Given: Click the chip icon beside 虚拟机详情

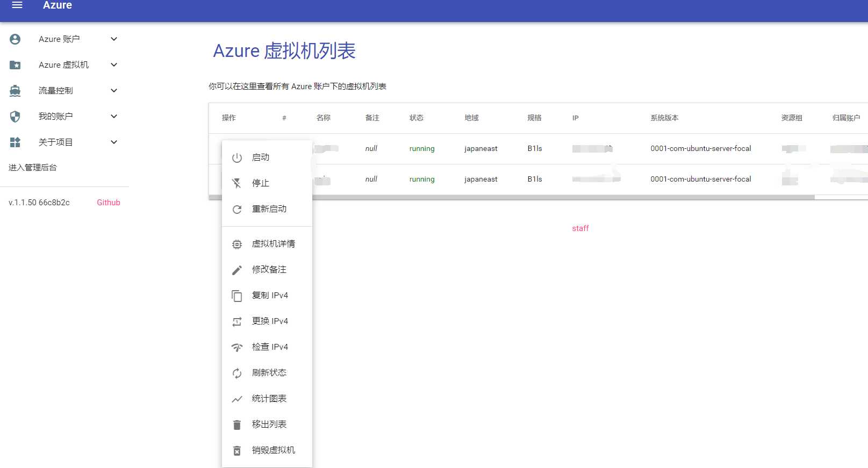Looking at the screenshot, I should pyautogui.click(x=237, y=244).
